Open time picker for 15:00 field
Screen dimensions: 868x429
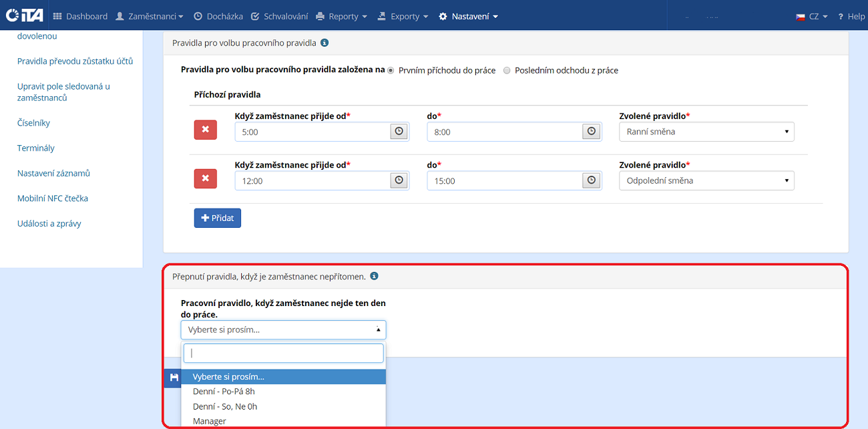(591, 180)
